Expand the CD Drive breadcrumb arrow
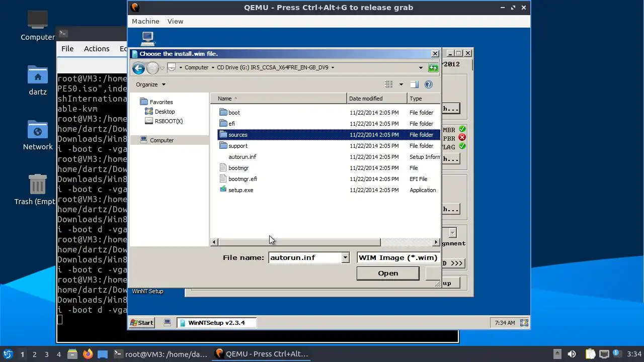Image resolution: width=644 pixels, height=362 pixels. [x=333, y=67]
